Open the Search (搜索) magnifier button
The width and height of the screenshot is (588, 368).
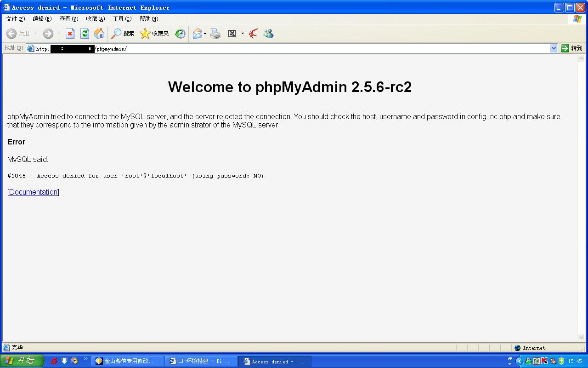coord(123,34)
